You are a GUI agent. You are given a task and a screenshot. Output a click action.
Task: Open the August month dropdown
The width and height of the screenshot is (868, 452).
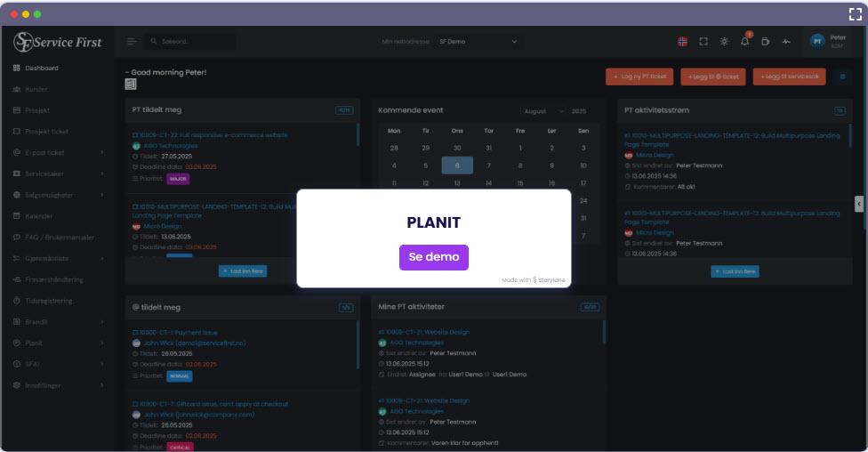coord(542,111)
